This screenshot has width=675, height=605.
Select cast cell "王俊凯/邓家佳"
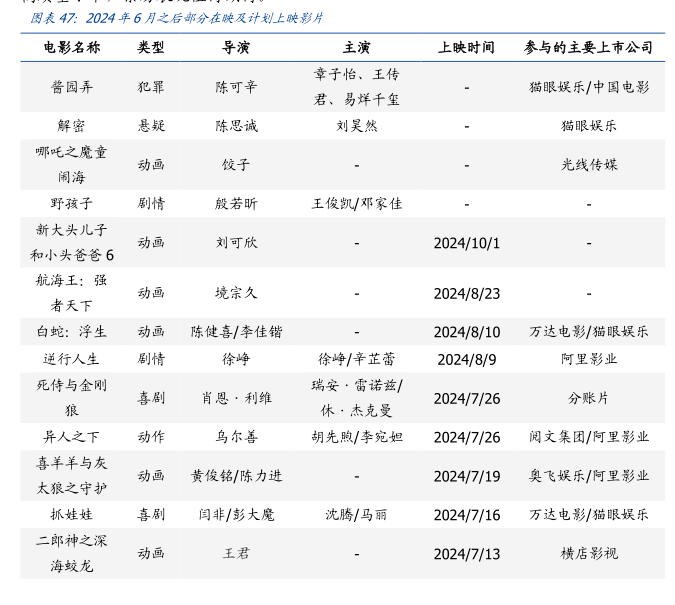tap(357, 204)
